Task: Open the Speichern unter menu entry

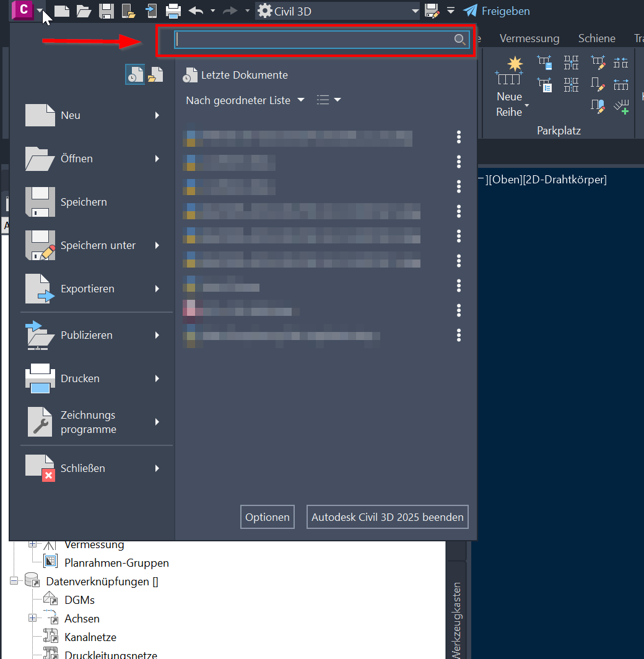Action: (x=93, y=245)
